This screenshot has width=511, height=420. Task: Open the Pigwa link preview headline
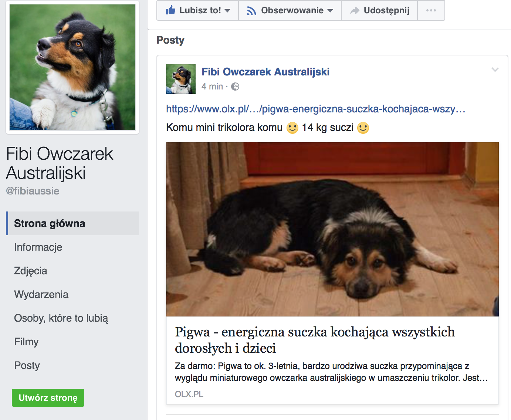[x=315, y=340]
